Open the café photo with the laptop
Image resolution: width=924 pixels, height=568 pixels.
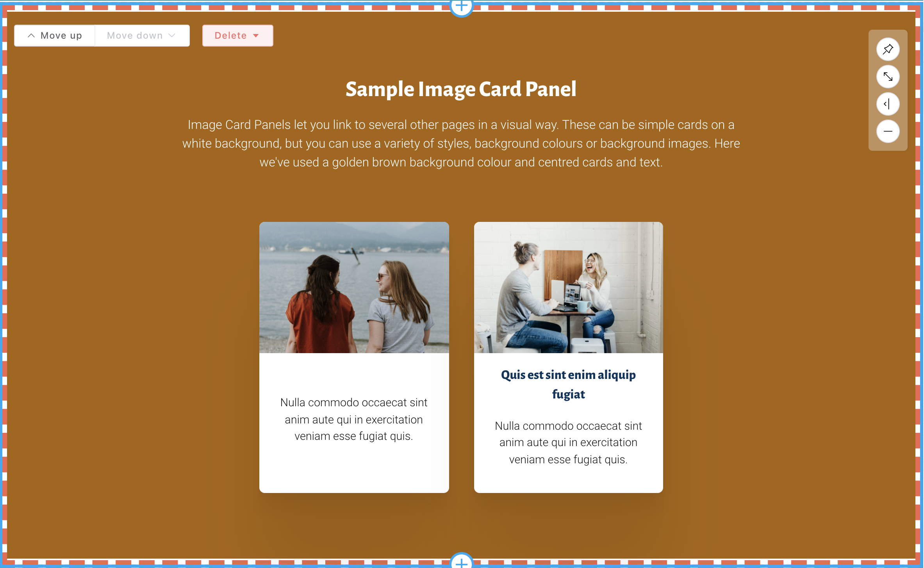569,288
